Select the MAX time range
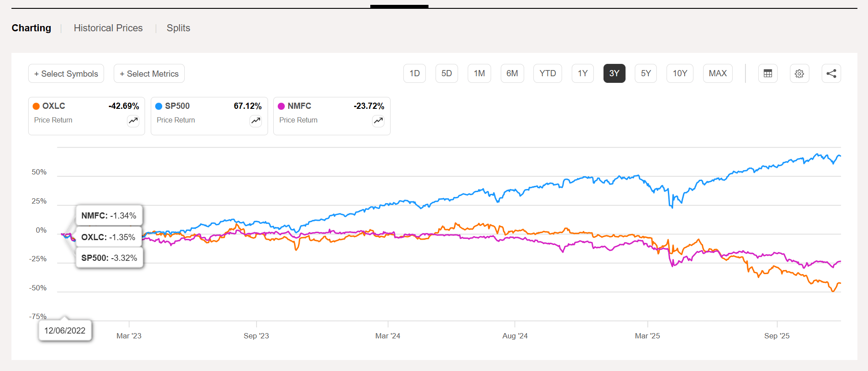This screenshot has width=868, height=371. click(x=717, y=74)
